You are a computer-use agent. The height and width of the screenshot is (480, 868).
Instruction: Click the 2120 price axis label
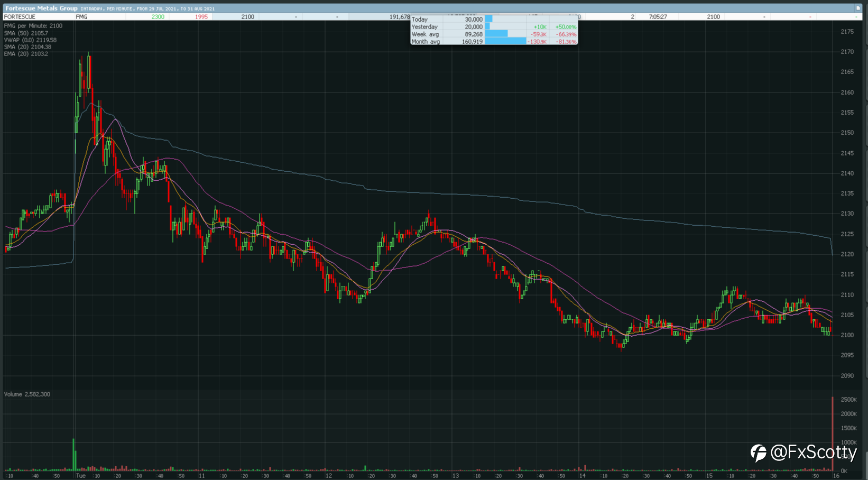tap(847, 254)
